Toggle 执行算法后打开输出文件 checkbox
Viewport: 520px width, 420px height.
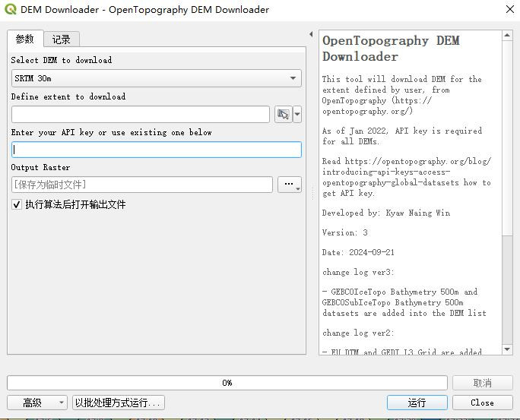point(16,204)
